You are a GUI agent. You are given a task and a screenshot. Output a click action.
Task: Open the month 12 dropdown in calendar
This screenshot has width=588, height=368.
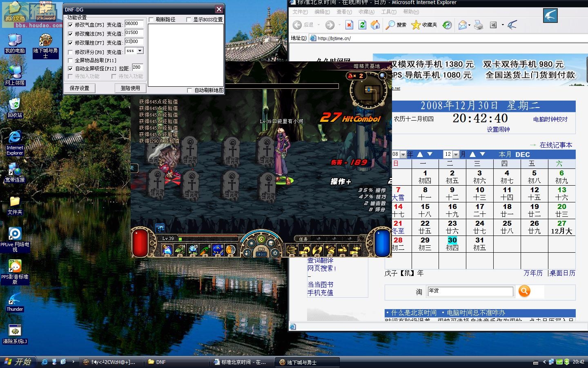pos(456,155)
